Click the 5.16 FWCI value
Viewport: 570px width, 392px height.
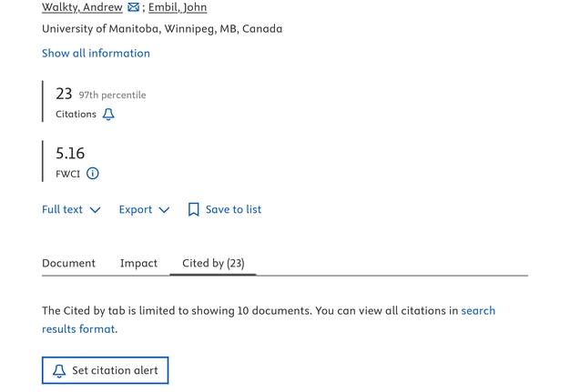pyautogui.click(x=70, y=154)
